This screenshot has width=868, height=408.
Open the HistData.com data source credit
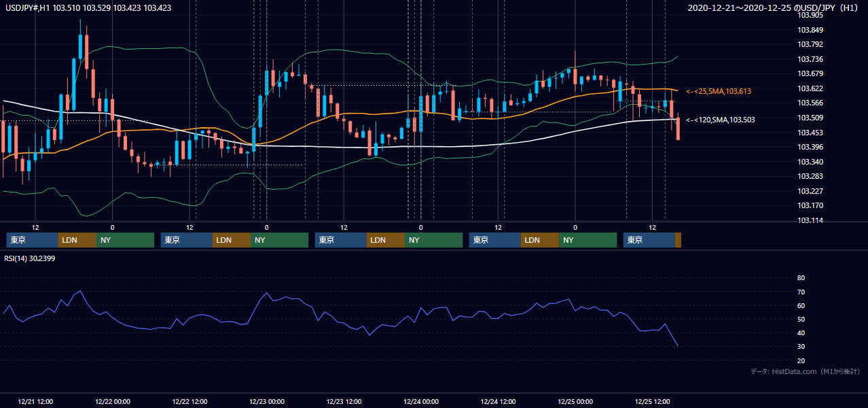click(x=806, y=371)
